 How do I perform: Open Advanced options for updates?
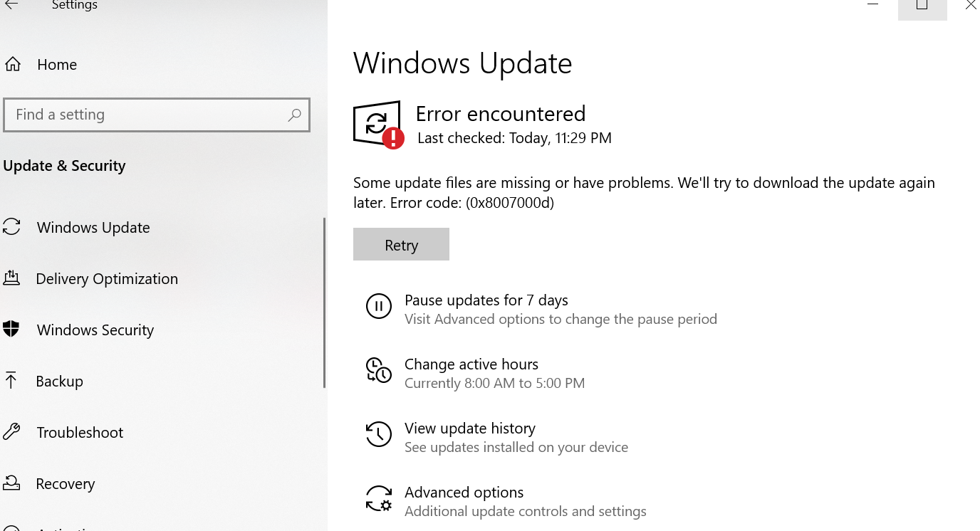(x=464, y=492)
